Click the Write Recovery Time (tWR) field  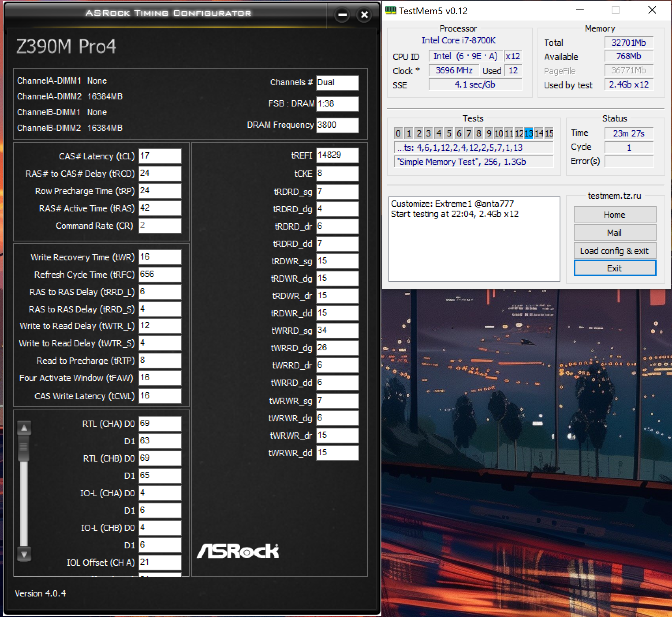click(x=160, y=257)
